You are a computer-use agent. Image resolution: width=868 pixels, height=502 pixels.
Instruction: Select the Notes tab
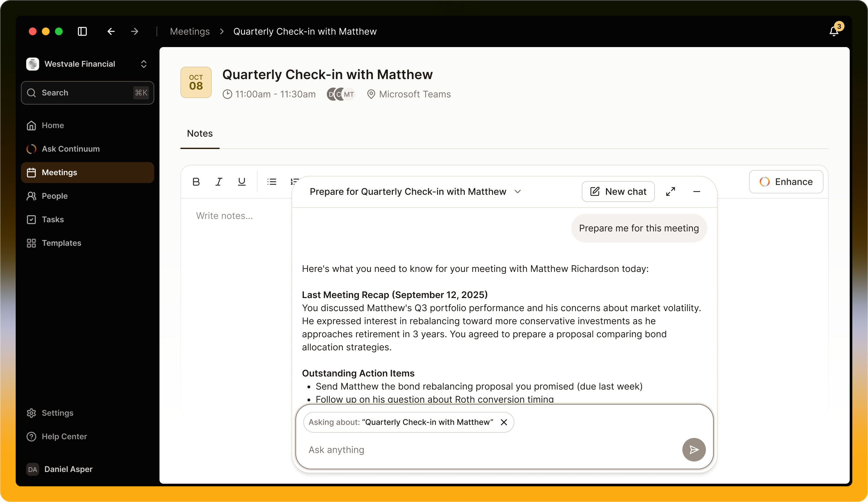[200, 133]
